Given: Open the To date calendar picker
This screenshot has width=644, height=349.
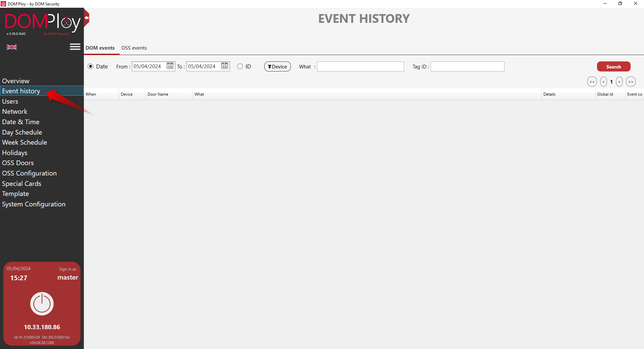Looking at the screenshot, I should 224,66.
